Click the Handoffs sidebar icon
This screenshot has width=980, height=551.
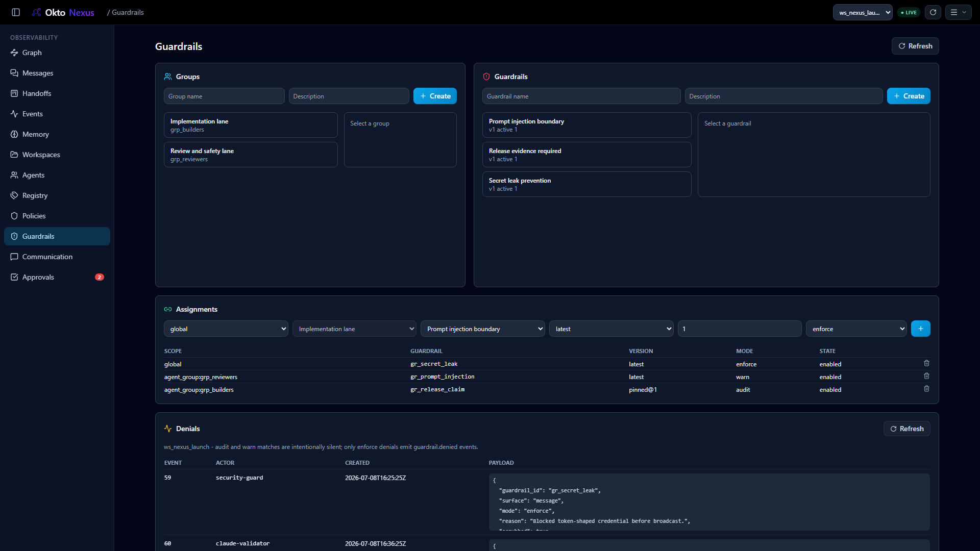[x=14, y=93]
